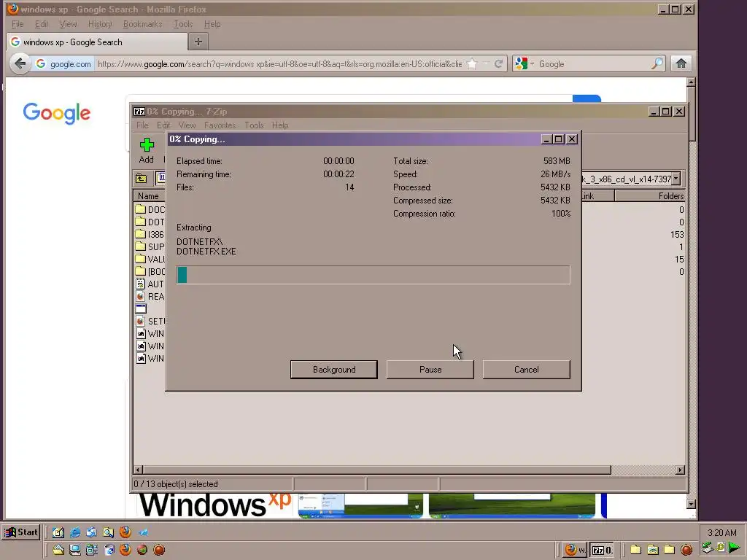Image resolution: width=747 pixels, height=560 pixels.
Task: Click the 7-Zip horizontal scrollbar right arrow
Action: point(680,470)
